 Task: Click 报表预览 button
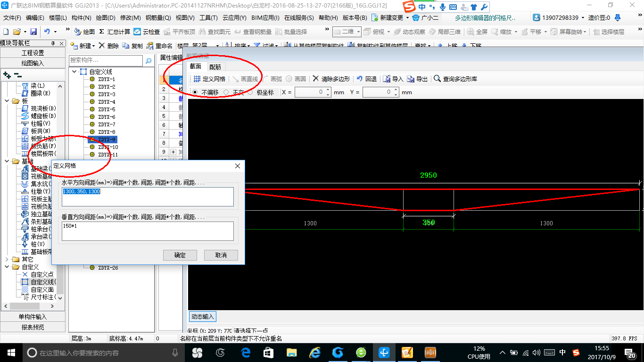tap(33, 327)
